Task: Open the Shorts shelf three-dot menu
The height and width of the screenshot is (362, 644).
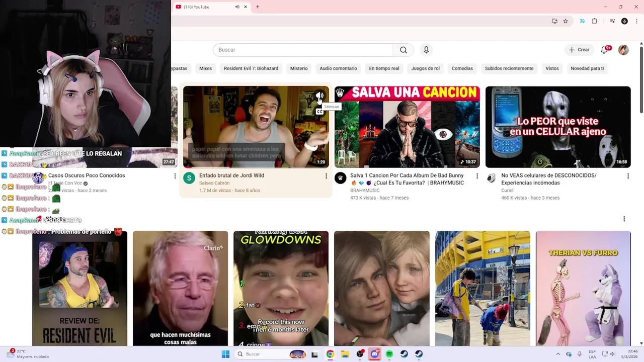Action: (x=624, y=219)
